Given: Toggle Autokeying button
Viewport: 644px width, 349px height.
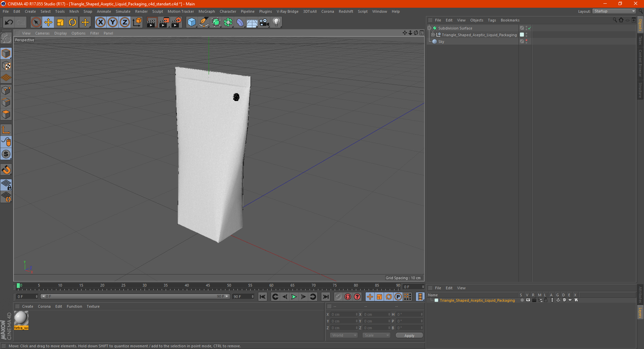Looking at the screenshot, I should [x=347, y=297].
